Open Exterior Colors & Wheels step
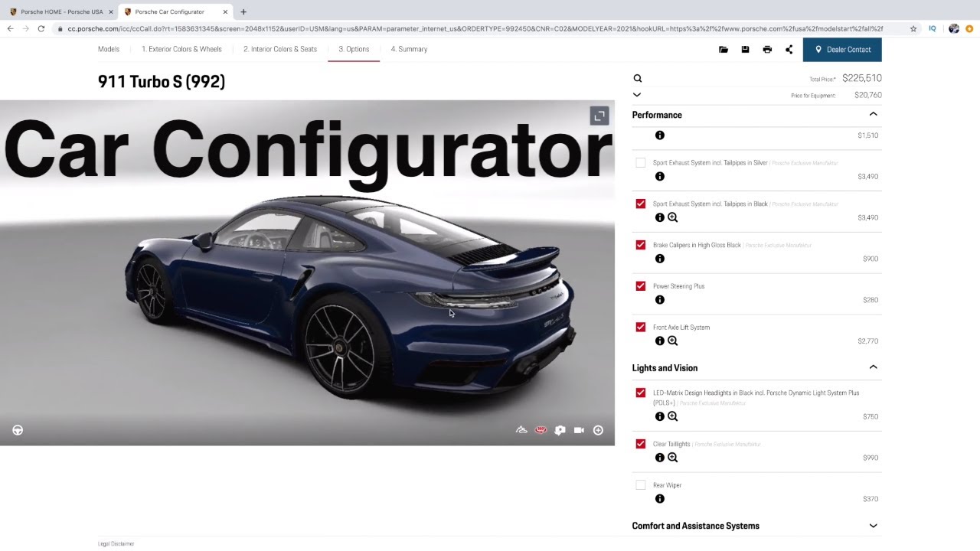The width and height of the screenshot is (980, 551). (x=181, y=49)
